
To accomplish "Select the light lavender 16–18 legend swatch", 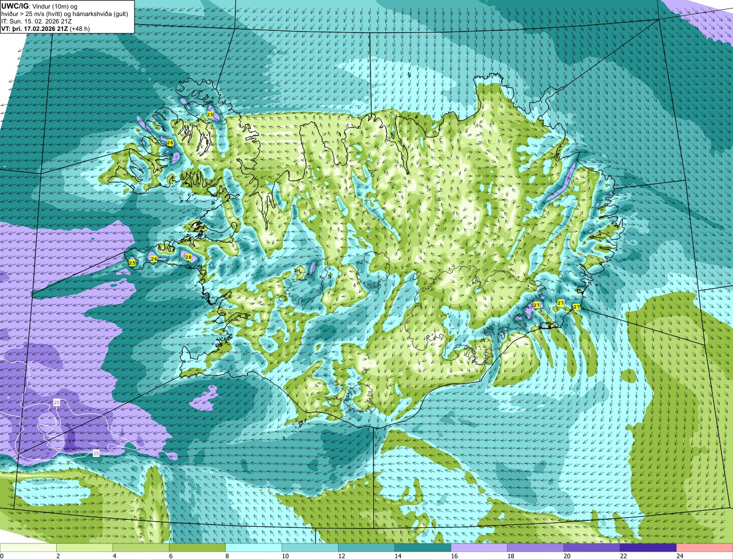I will (x=479, y=547).
